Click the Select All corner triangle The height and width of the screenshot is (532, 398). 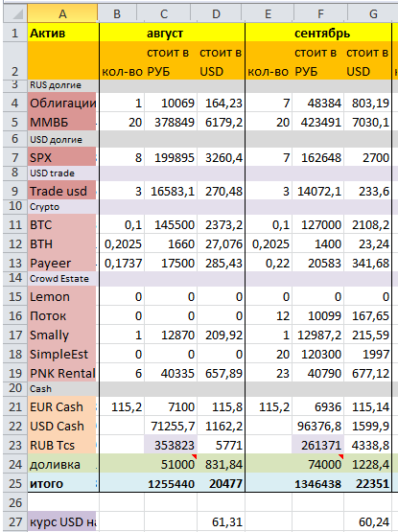pos(15,13)
